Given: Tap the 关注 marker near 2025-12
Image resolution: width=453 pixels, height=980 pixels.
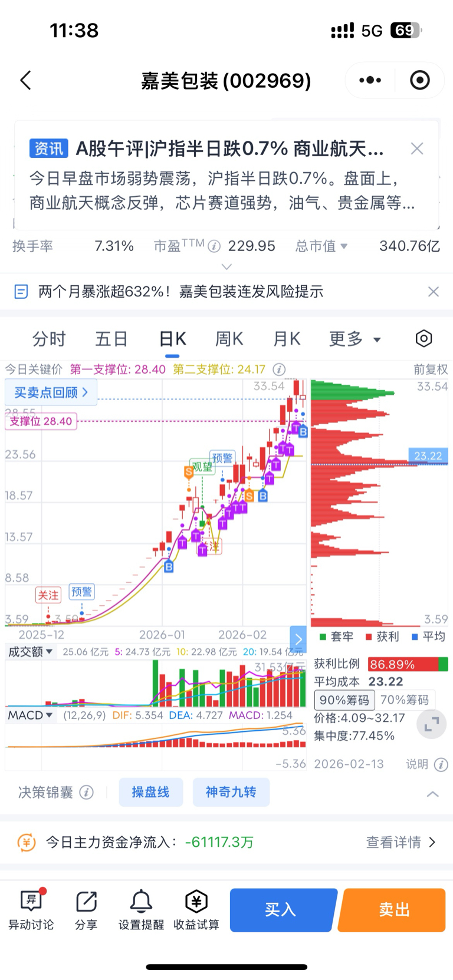Looking at the screenshot, I should coord(48,595).
